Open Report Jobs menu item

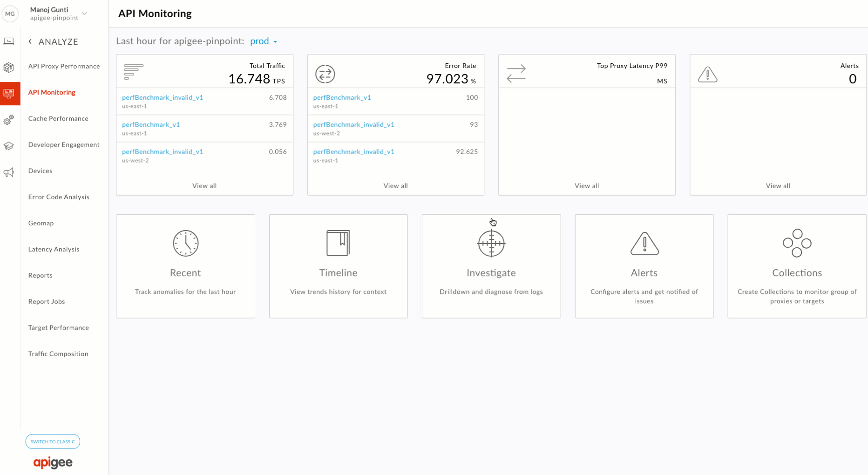click(x=47, y=301)
